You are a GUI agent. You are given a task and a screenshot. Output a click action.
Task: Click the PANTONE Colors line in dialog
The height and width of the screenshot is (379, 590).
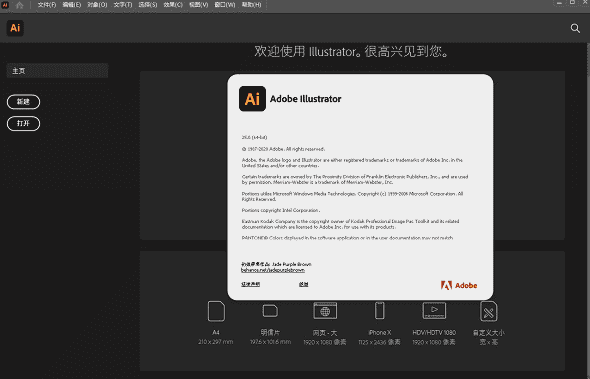tap(347, 238)
